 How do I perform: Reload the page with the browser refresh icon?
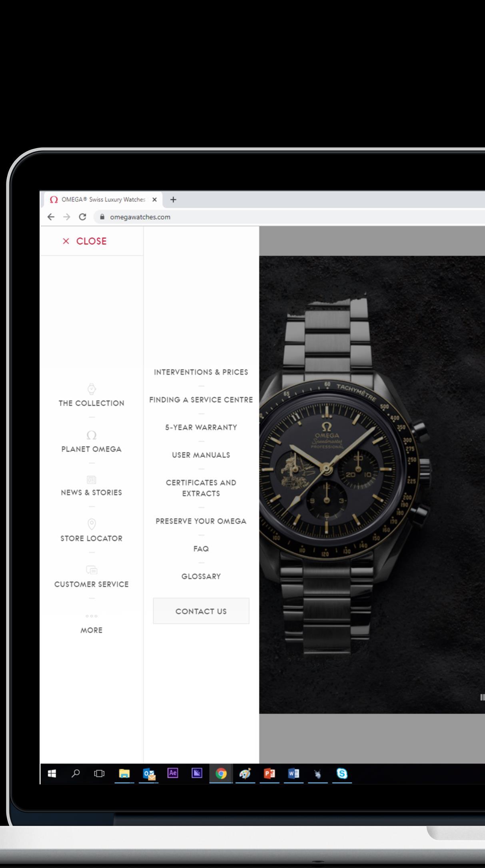(83, 217)
